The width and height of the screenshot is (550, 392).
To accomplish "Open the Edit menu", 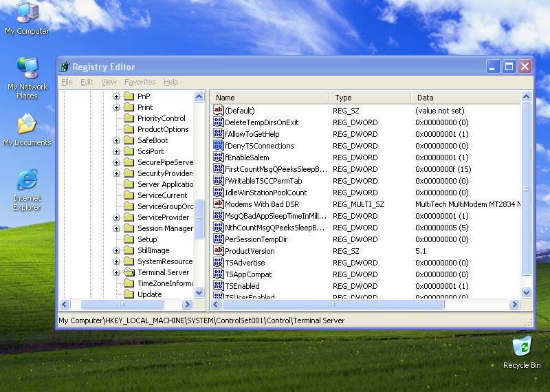I will pos(87,82).
